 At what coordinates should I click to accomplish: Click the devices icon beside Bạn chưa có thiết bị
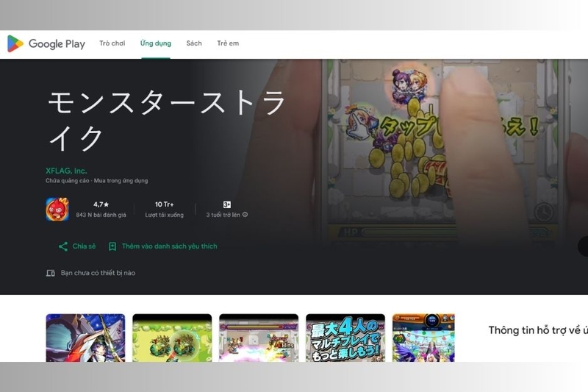(x=50, y=273)
